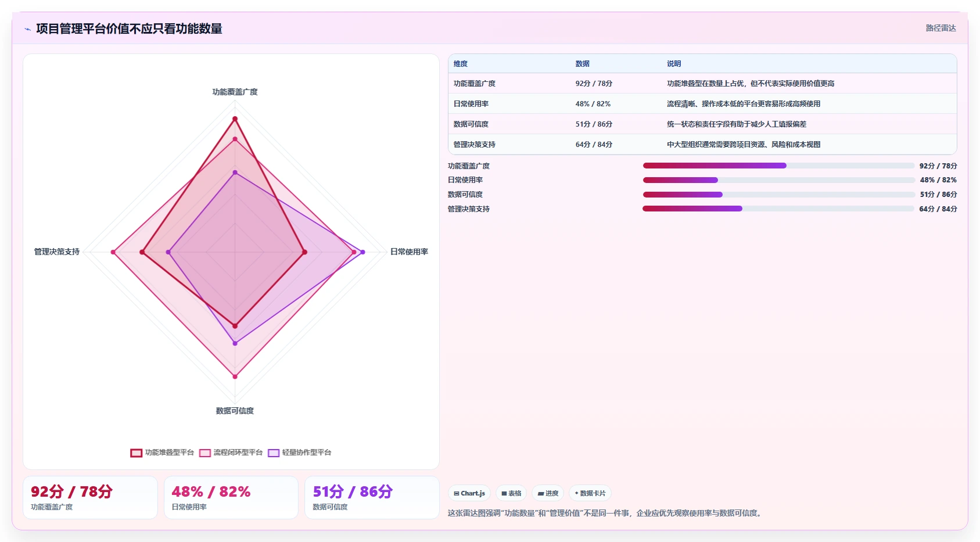
Task: Click 轻量协作型平台 point on 功能覆盖广度 axis
Action: point(235,173)
